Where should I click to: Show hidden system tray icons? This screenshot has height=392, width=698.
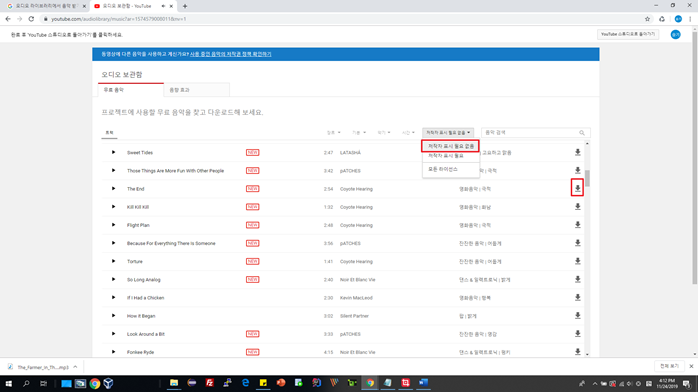[x=595, y=383]
